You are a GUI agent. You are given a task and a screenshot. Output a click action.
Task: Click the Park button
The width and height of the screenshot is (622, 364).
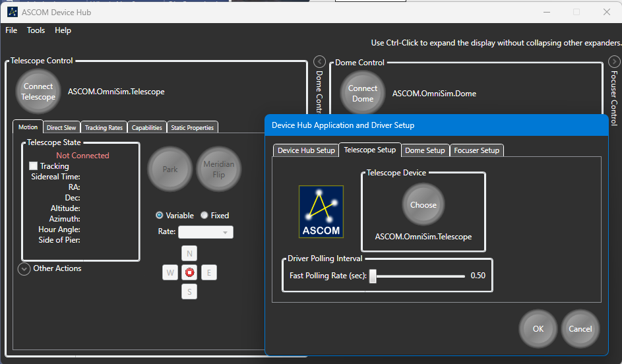[170, 169]
